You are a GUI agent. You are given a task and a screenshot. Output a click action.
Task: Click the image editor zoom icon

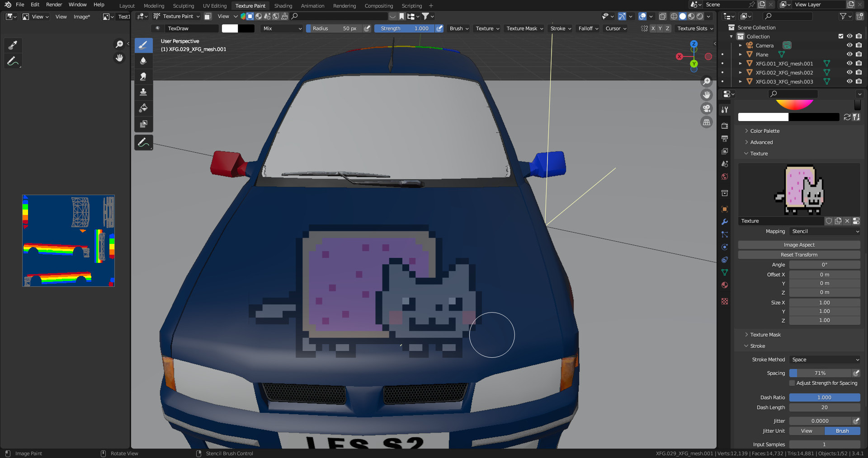[x=119, y=44]
